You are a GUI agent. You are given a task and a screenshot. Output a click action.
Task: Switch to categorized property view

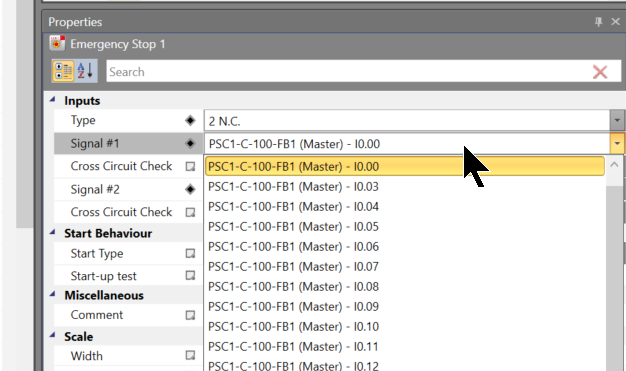tap(63, 71)
